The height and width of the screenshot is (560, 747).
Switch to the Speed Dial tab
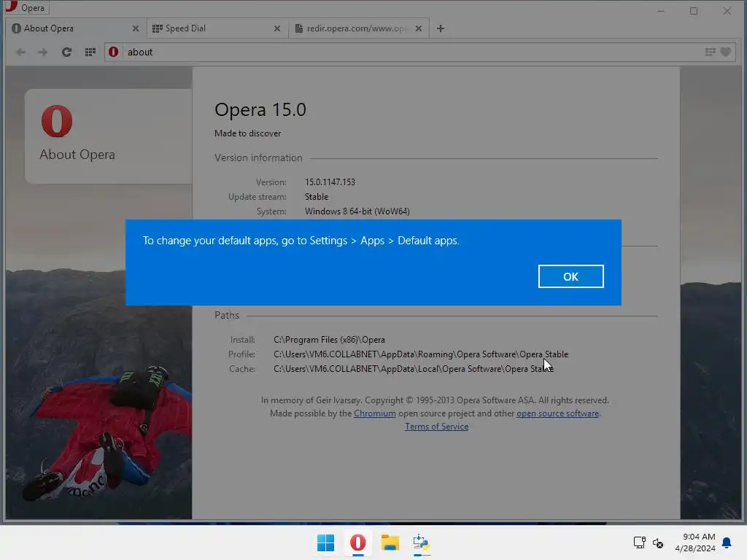coord(217,28)
